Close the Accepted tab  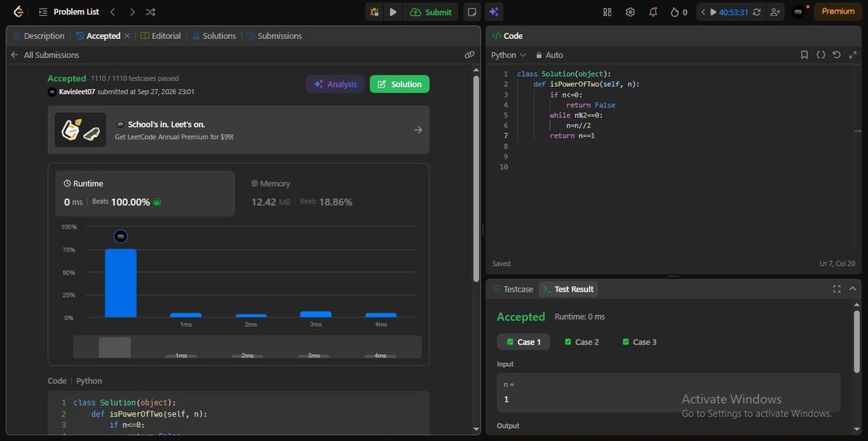(x=127, y=35)
